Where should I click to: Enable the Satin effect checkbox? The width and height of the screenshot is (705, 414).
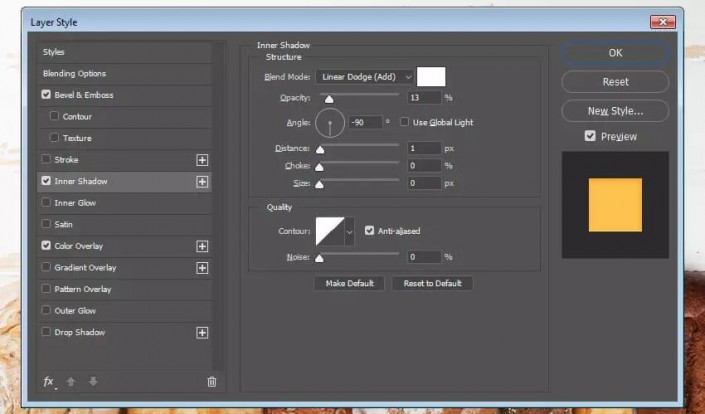point(46,224)
